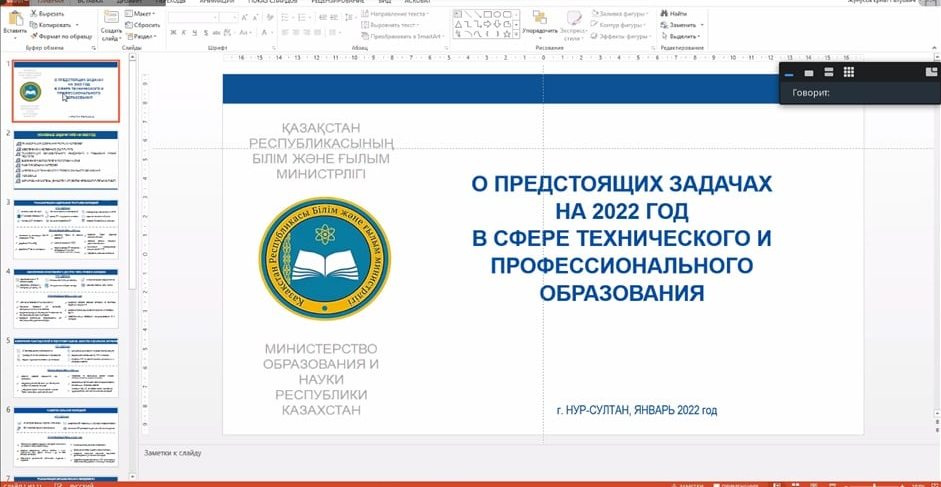941x487 pixels.
Task: Toggle center text alignment
Action: 296,32
